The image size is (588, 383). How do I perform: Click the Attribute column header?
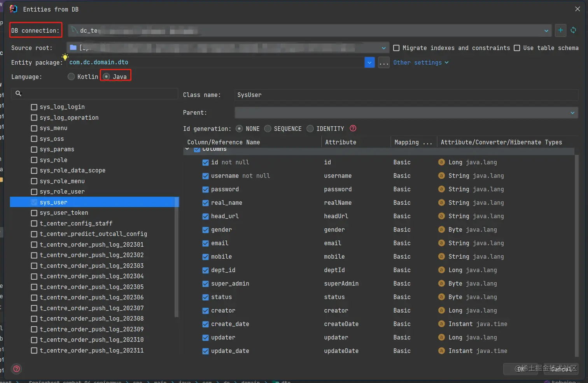(340, 142)
